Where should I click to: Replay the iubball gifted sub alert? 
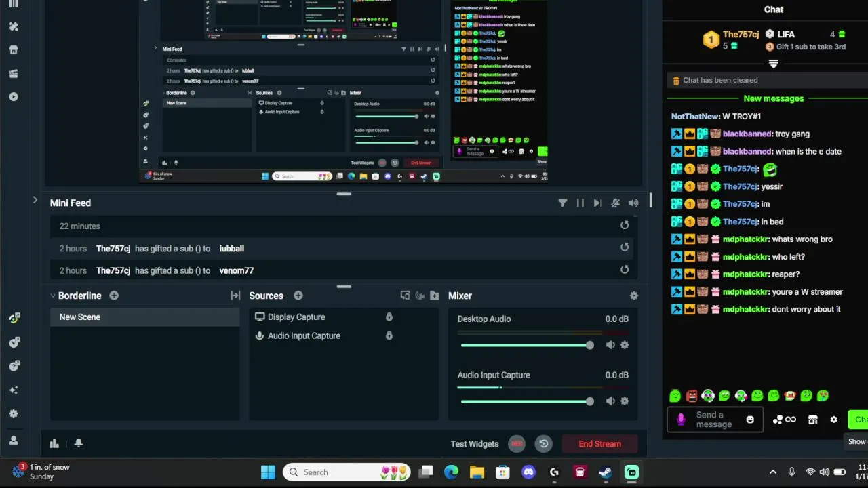pyautogui.click(x=625, y=248)
